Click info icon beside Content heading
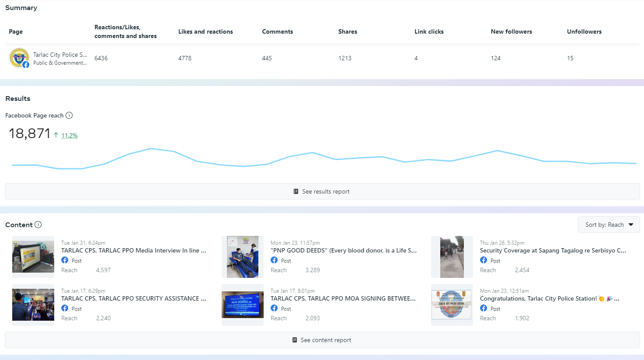Viewport: 644px width, 360px height. [x=38, y=225]
